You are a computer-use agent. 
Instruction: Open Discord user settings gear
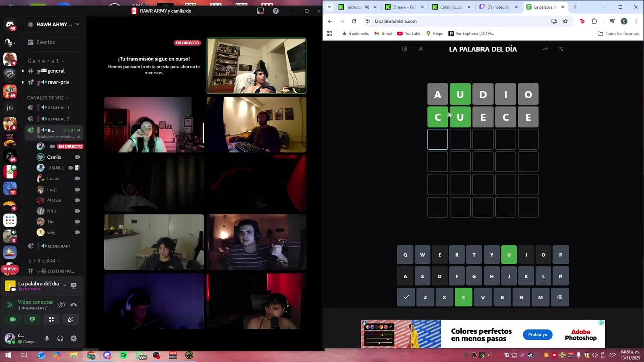pos(73,339)
